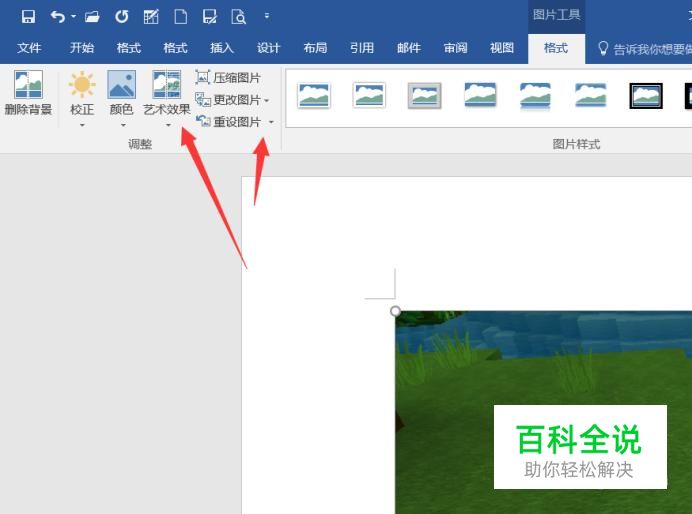This screenshot has height=514, width=692.
Task: Switch to the 视图 tab
Action: tap(502, 48)
